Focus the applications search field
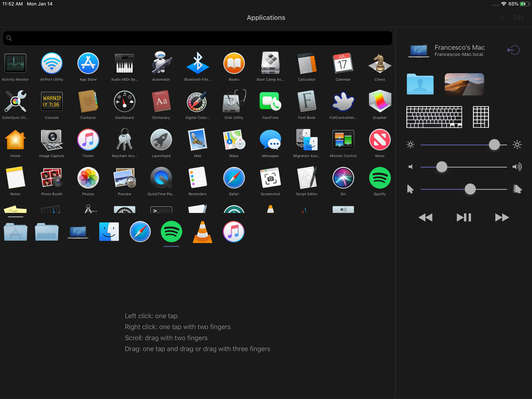 [x=197, y=38]
